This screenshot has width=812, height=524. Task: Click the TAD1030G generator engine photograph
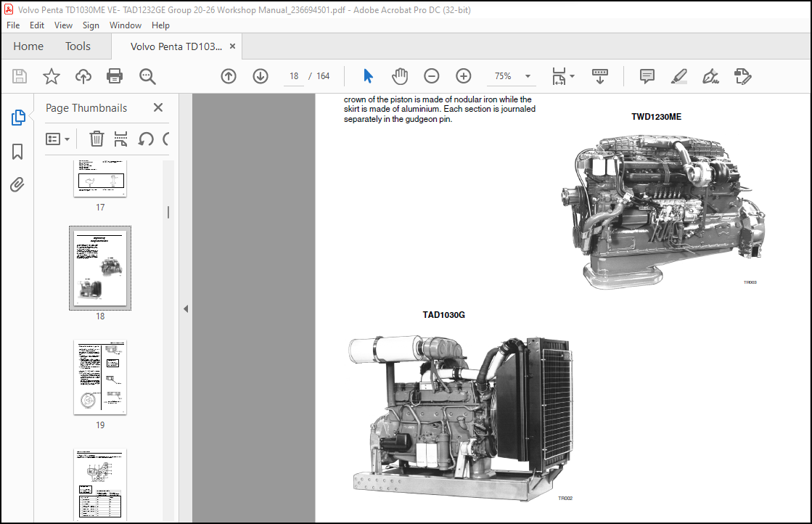[461, 417]
